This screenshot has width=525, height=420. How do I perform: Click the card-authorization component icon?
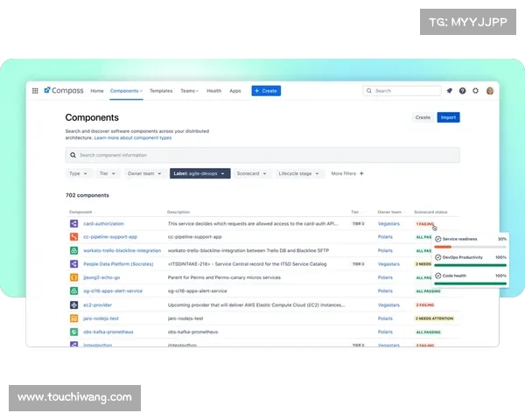point(74,223)
